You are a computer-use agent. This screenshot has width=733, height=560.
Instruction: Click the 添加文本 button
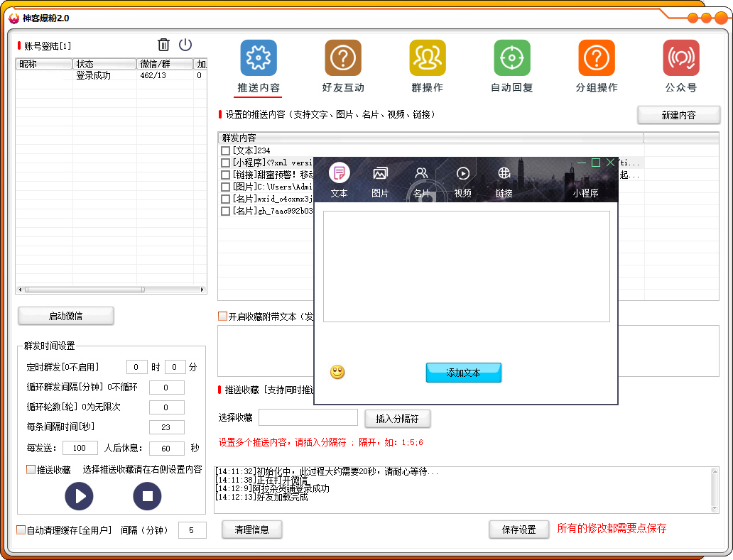(463, 372)
